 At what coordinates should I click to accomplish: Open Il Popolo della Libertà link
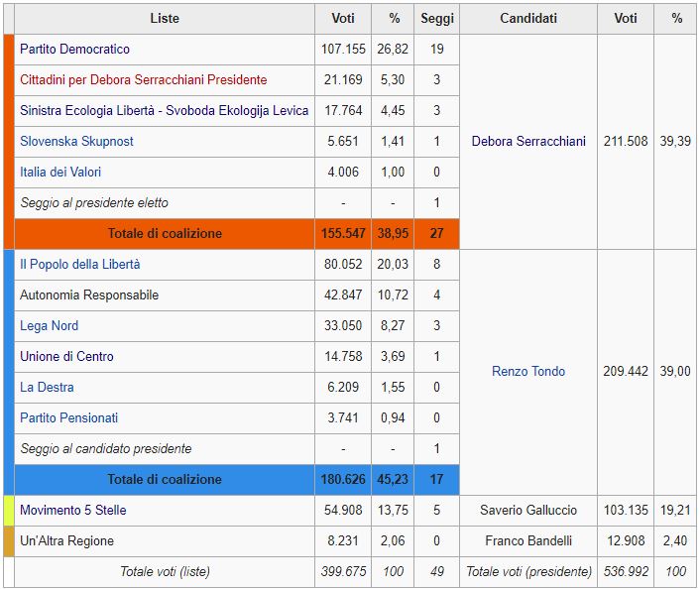pyautogui.click(x=80, y=264)
